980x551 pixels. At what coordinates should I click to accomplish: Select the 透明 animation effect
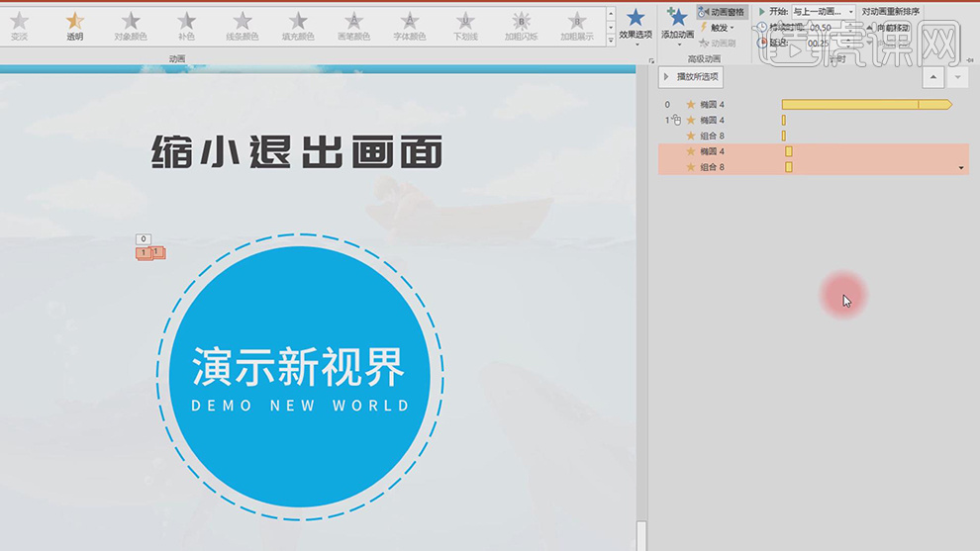75,26
